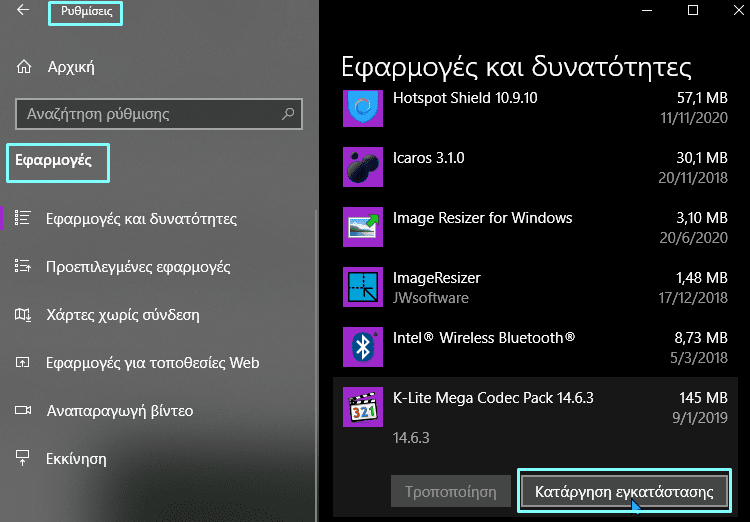
Task: Click the search magnifier icon
Action: (x=288, y=114)
